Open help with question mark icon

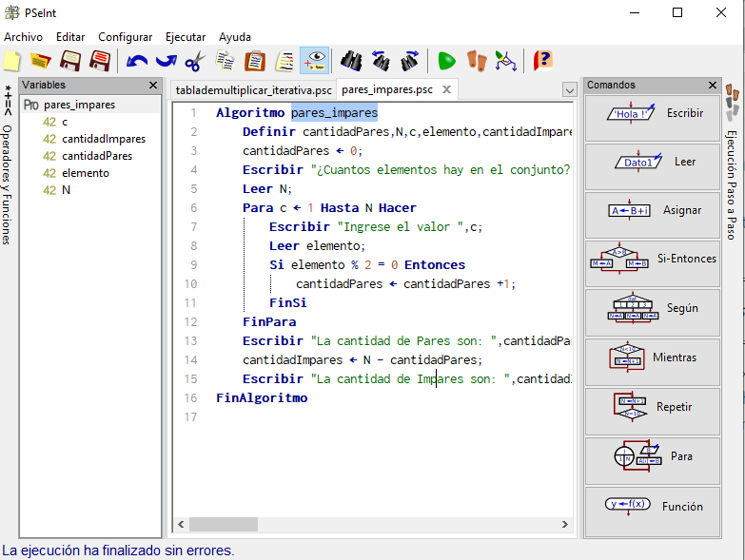click(x=542, y=61)
